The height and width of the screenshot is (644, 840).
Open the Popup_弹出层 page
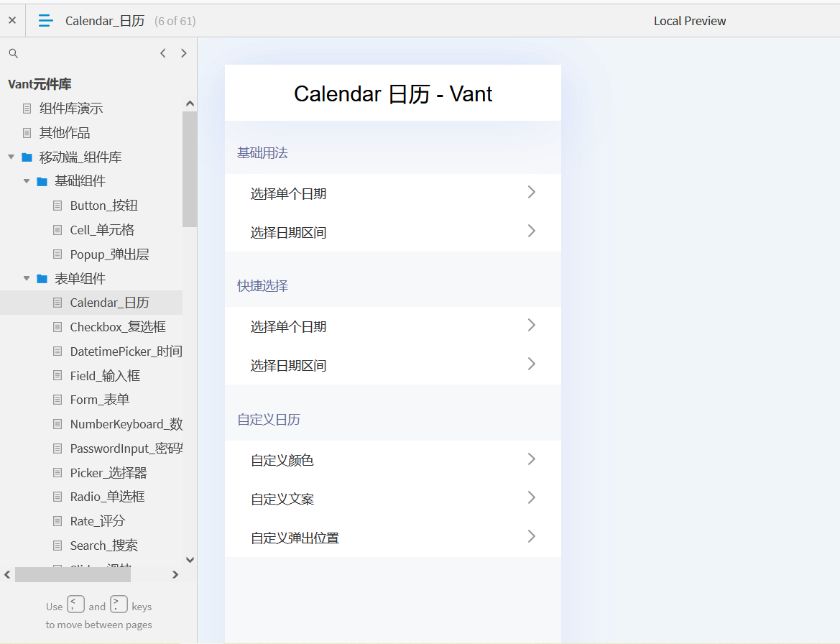pos(110,254)
